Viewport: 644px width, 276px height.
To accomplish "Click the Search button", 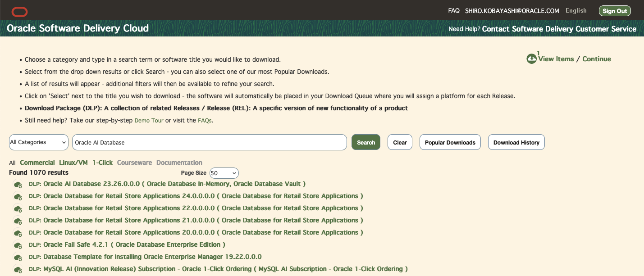I will (366, 142).
